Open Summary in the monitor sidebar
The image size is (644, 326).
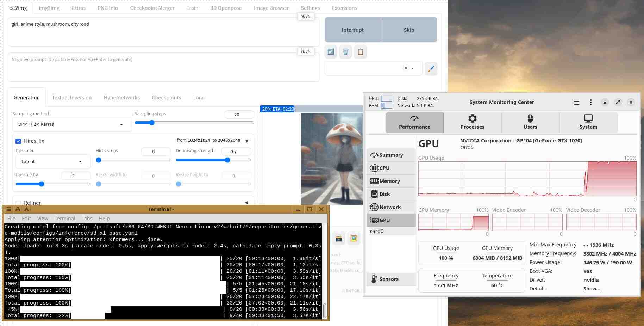pos(391,155)
